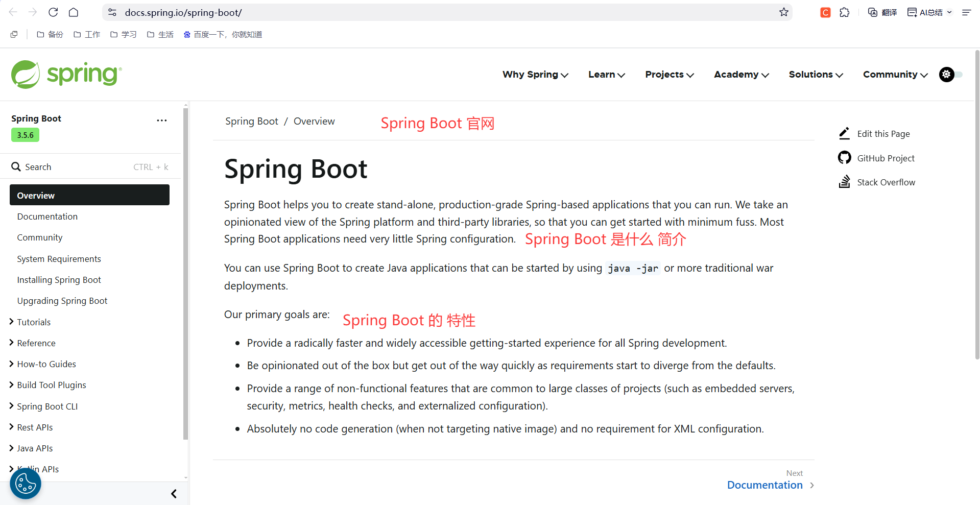
Task: Bookmark this page with the star icon
Action: 784,12
